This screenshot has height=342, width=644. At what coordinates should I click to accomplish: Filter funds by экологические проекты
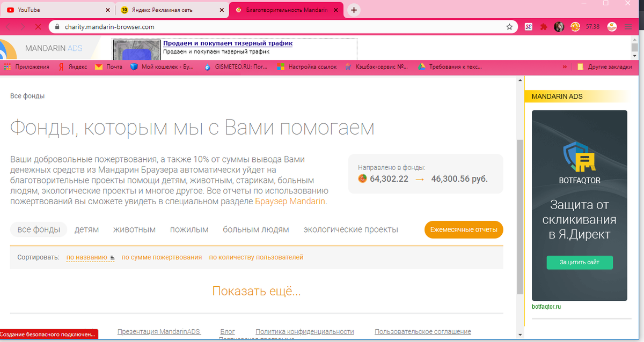[350, 229]
